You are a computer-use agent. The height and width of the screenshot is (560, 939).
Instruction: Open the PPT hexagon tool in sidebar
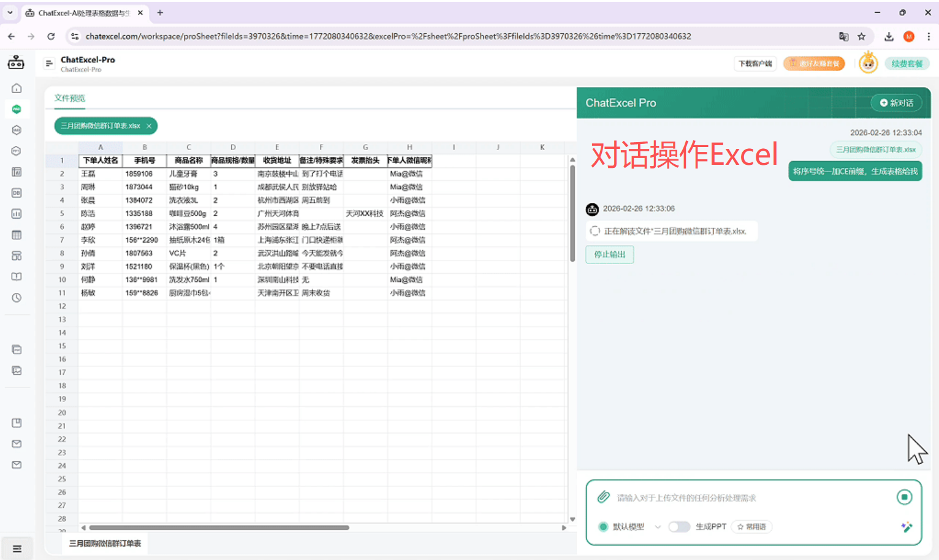(17, 151)
